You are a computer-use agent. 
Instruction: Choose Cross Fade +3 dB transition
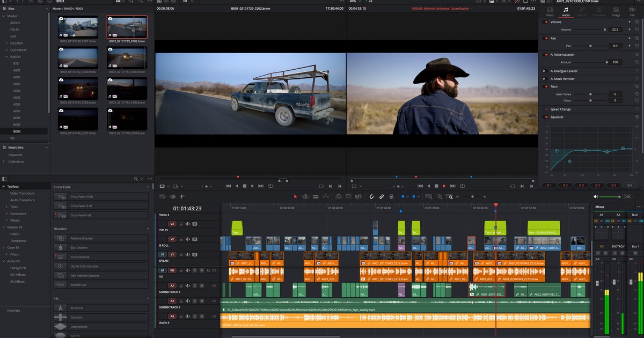pos(101,197)
